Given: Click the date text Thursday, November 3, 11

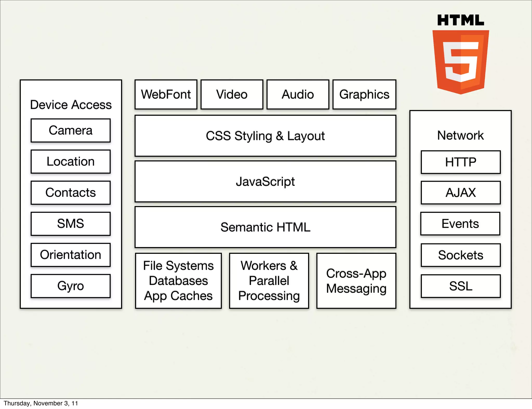Looking at the screenshot, I should coord(41,403).
